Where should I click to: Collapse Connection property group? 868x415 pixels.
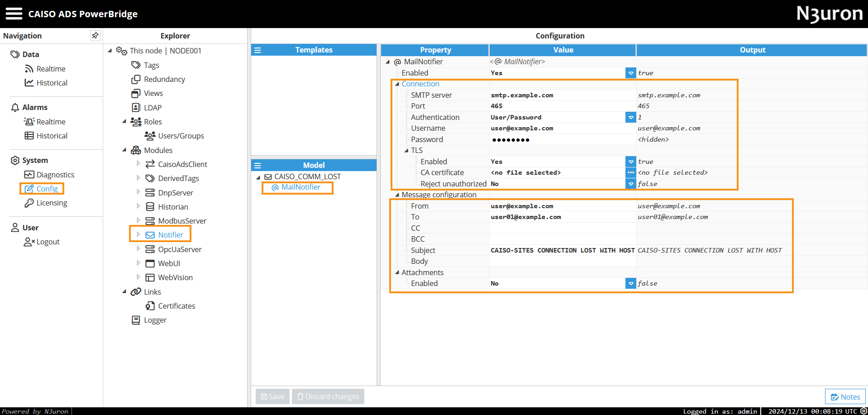point(397,84)
